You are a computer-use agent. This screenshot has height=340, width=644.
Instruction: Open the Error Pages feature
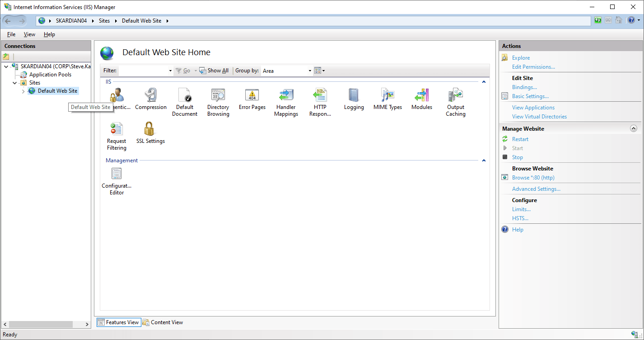(x=252, y=99)
